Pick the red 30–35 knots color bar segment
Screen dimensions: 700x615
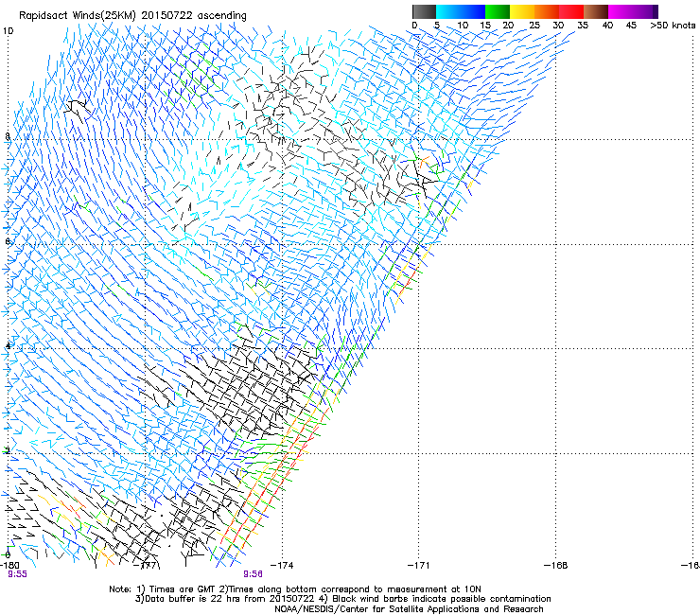click(x=571, y=11)
